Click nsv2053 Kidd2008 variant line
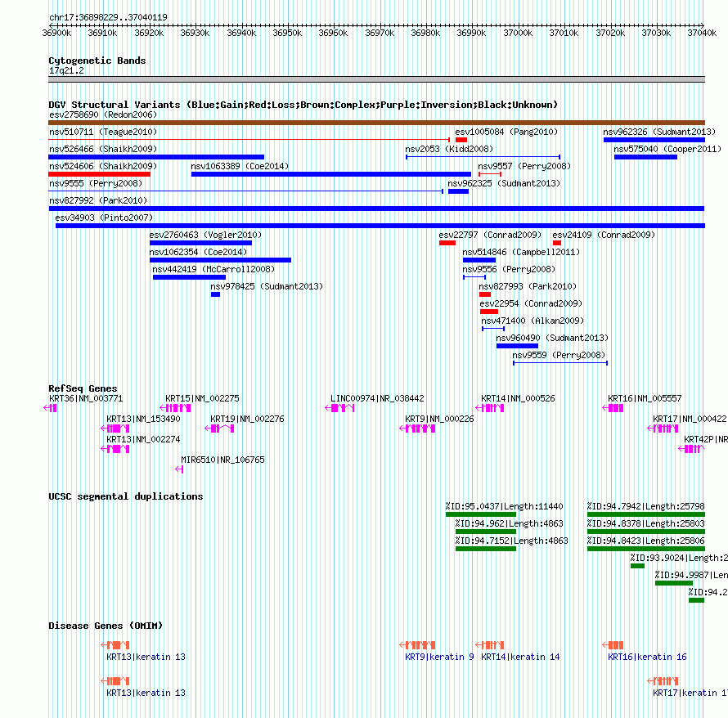728x718 pixels. (x=483, y=157)
